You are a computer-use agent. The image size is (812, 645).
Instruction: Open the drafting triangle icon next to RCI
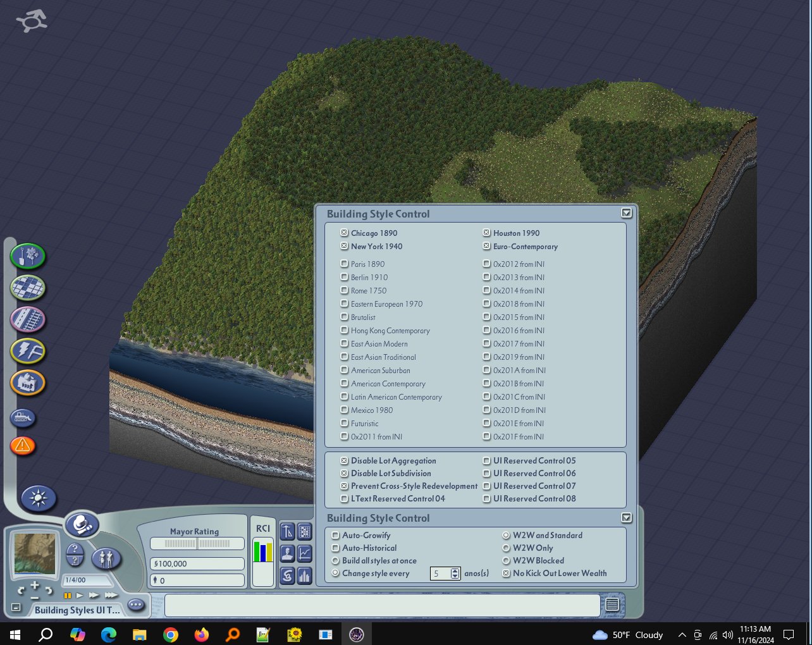(x=287, y=532)
